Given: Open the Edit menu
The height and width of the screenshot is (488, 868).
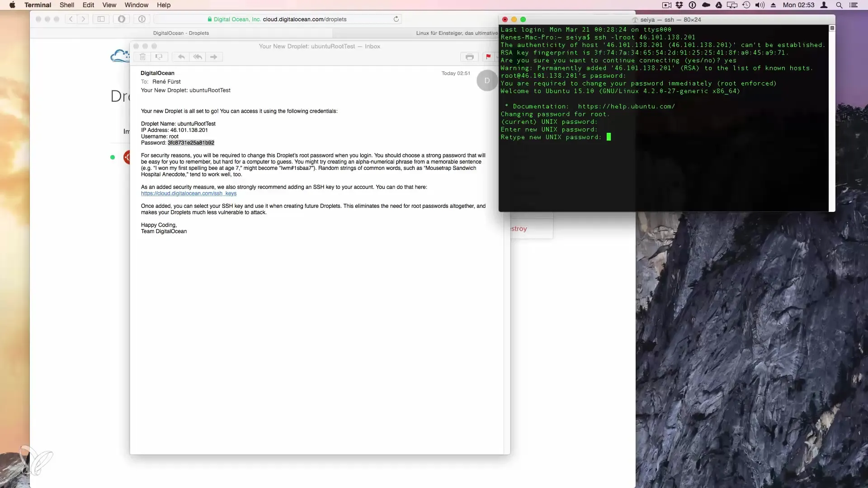Looking at the screenshot, I should coord(88,5).
